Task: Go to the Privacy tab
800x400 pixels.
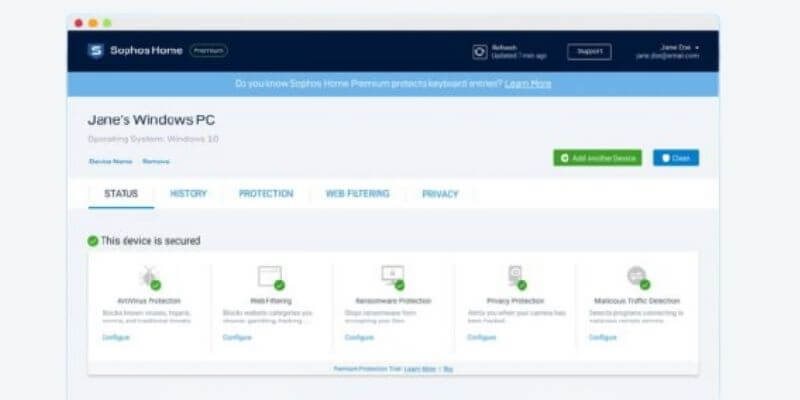Action: (x=440, y=194)
